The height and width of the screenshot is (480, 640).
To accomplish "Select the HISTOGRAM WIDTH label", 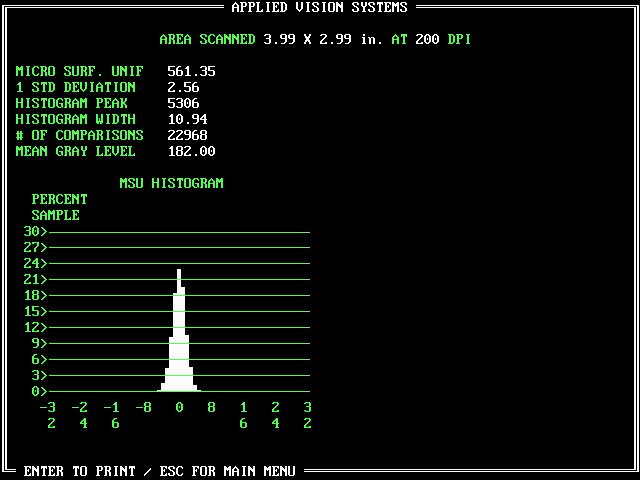I will (x=76, y=119).
